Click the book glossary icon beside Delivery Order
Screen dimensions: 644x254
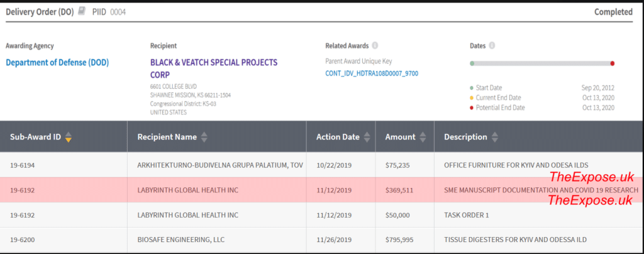(x=82, y=11)
